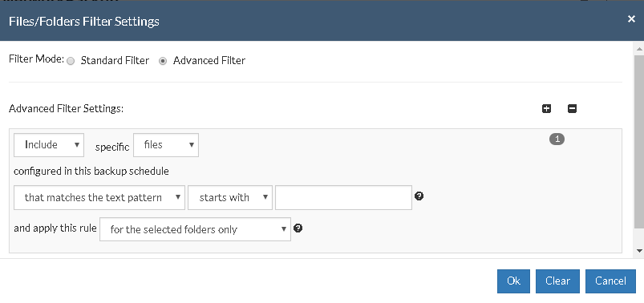
Task: Click the scrollbar down arrow
Action: pos(639,250)
